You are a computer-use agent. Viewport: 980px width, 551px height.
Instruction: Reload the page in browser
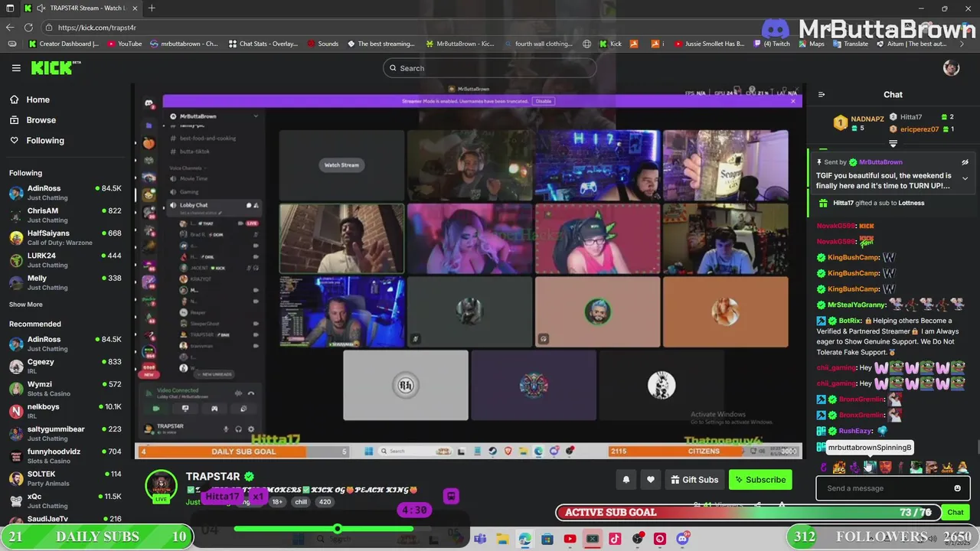point(28,28)
